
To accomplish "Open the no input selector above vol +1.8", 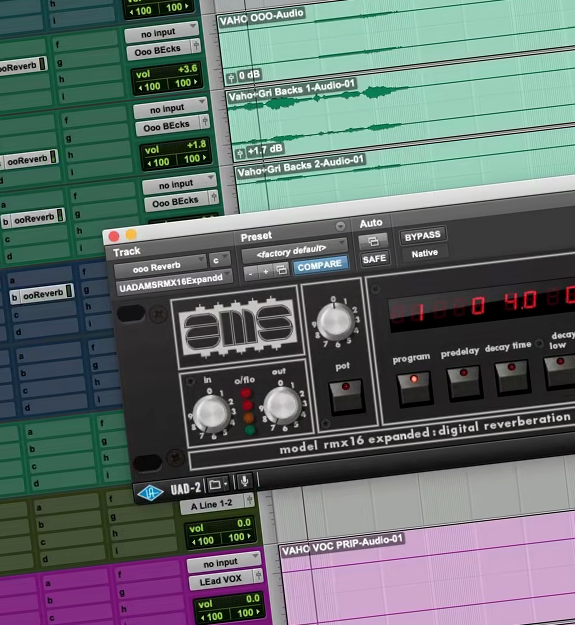I will [171, 107].
